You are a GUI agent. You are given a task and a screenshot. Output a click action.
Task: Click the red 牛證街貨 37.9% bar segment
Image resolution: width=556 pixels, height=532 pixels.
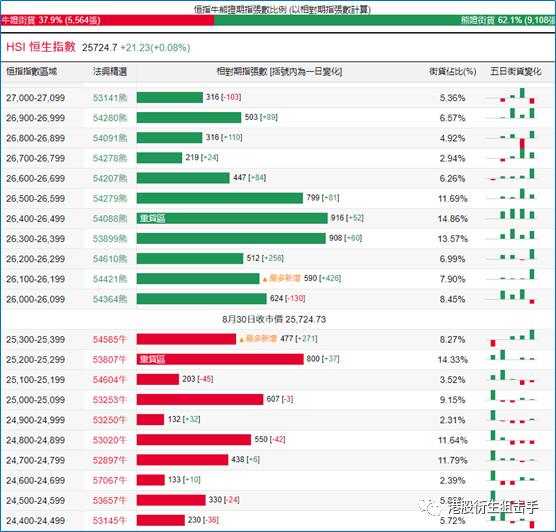[x=107, y=20]
